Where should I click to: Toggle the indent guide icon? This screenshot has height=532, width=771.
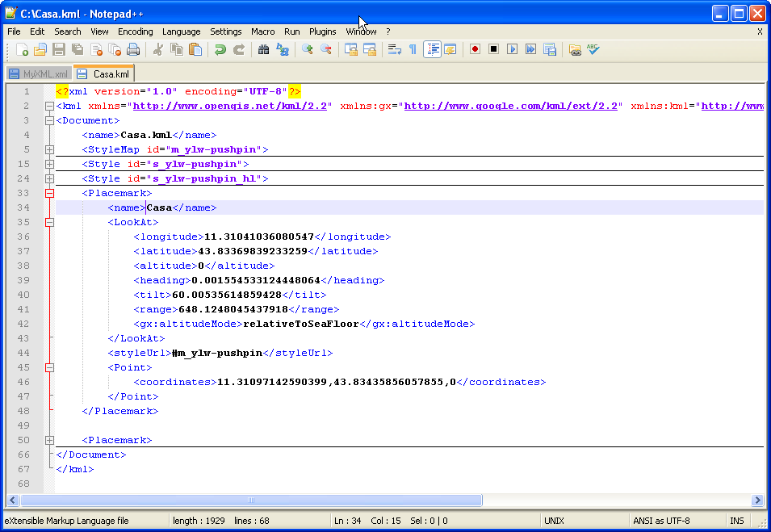(432, 49)
